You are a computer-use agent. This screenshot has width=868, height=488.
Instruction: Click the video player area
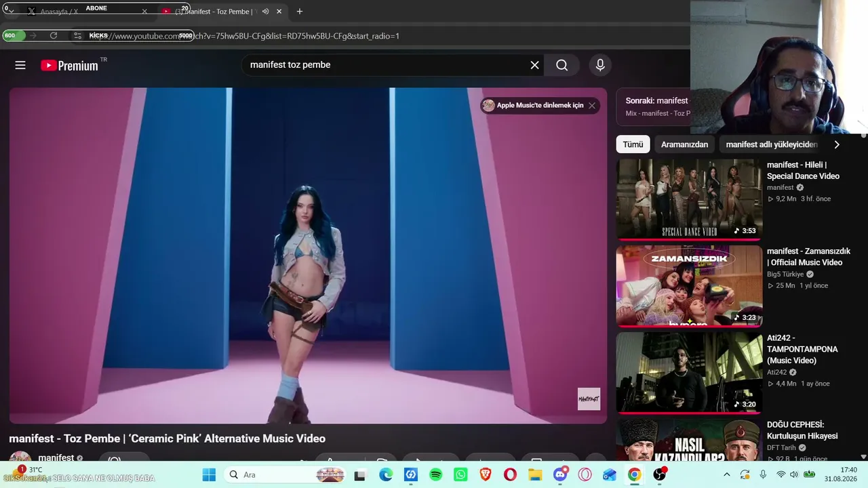click(308, 256)
